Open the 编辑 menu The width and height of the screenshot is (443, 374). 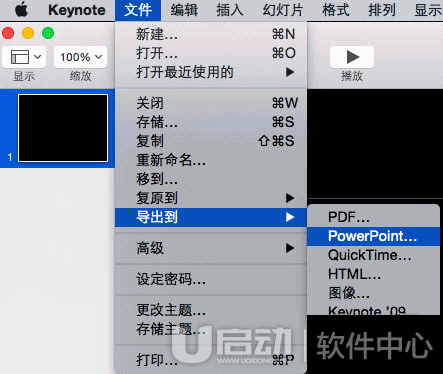pyautogui.click(x=184, y=10)
